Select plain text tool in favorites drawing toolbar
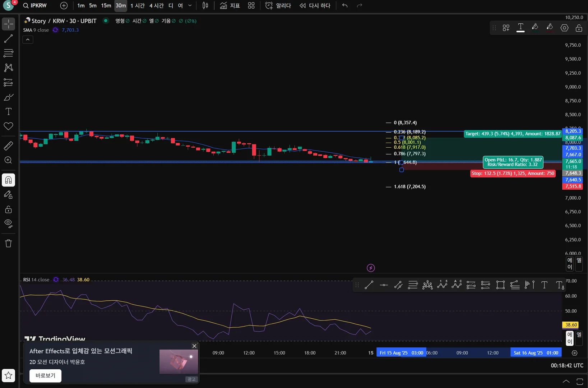The height and width of the screenshot is (388, 588). click(544, 285)
